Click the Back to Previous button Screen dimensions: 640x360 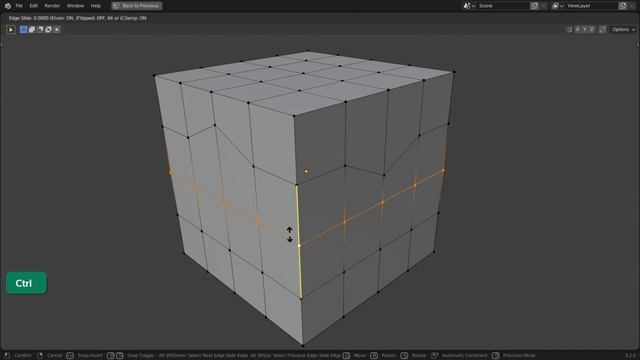tap(137, 6)
